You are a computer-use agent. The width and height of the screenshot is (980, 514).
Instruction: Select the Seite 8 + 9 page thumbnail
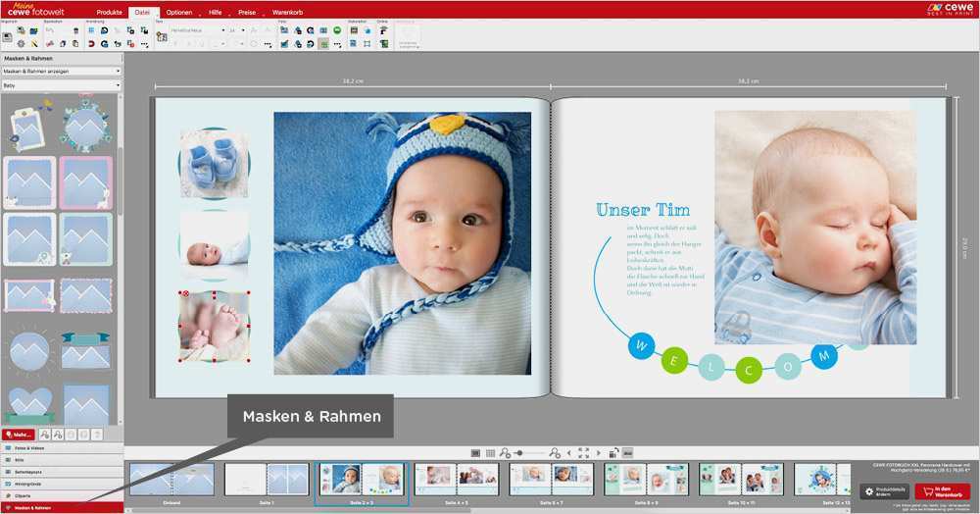(647, 480)
